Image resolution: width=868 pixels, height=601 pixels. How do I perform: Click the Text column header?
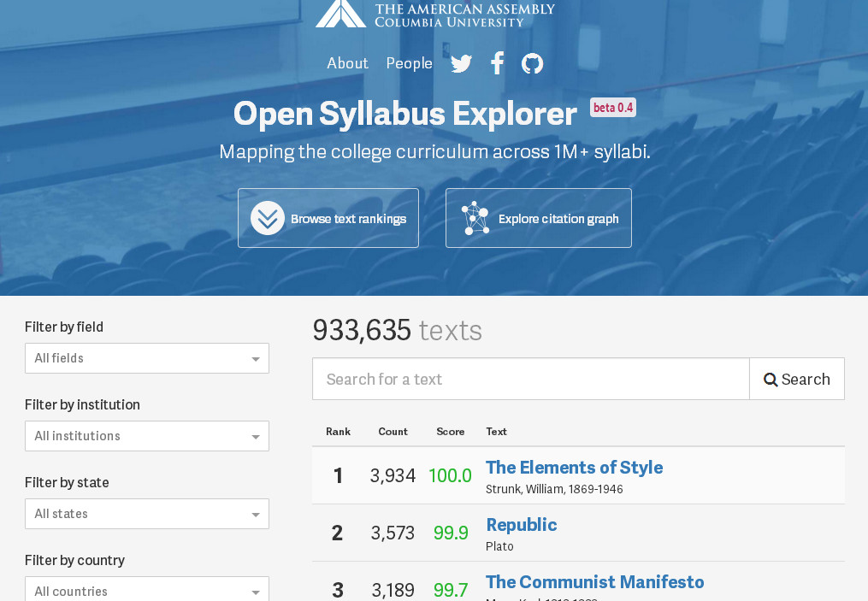[497, 432]
